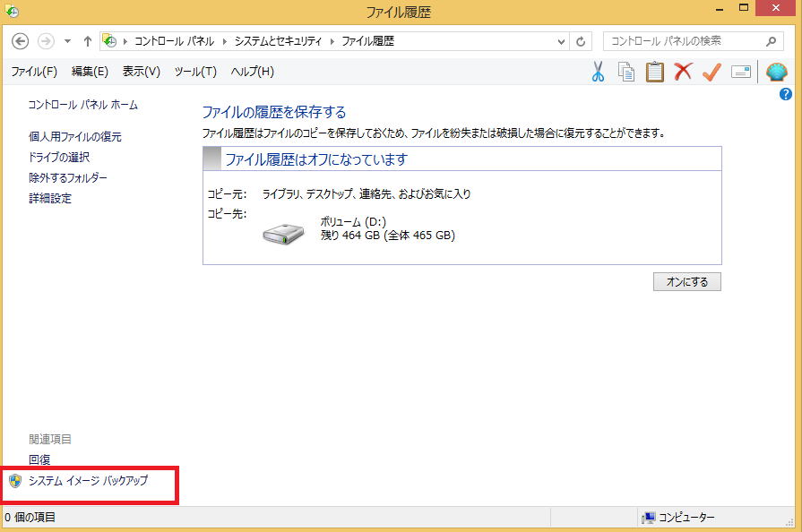Open システム イメージ バックアップ link

pyautogui.click(x=88, y=481)
